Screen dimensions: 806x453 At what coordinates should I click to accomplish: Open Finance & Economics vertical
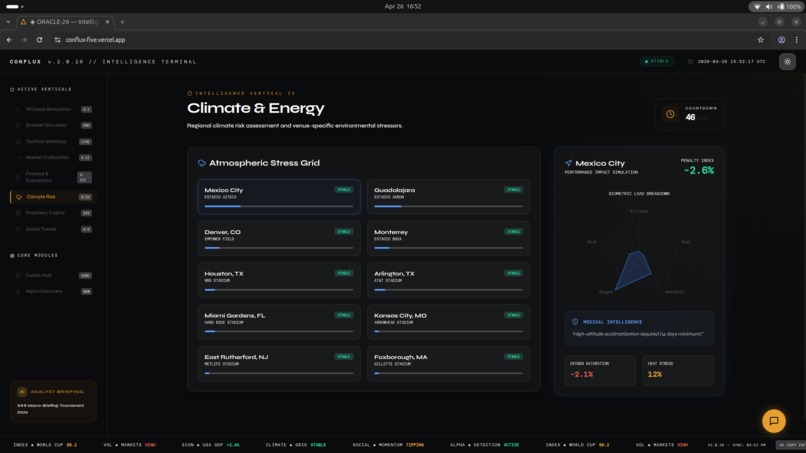(x=53, y=177)
